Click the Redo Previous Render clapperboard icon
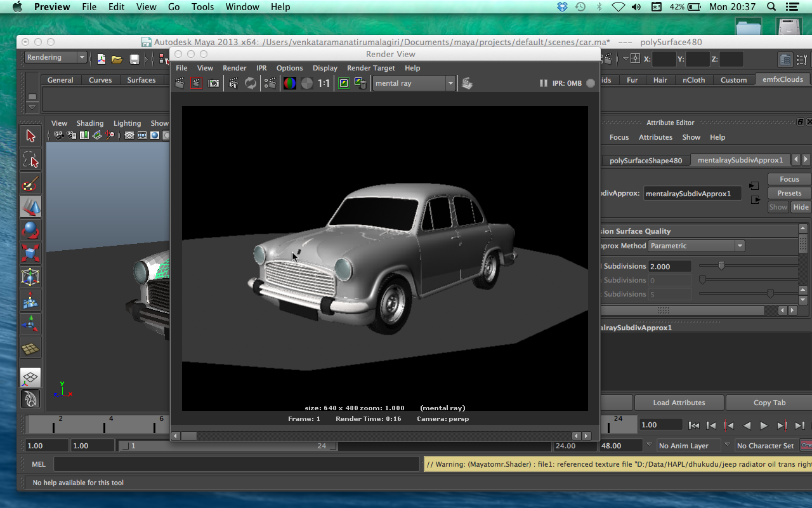This screenshot has width=812, height=508. 180,83
